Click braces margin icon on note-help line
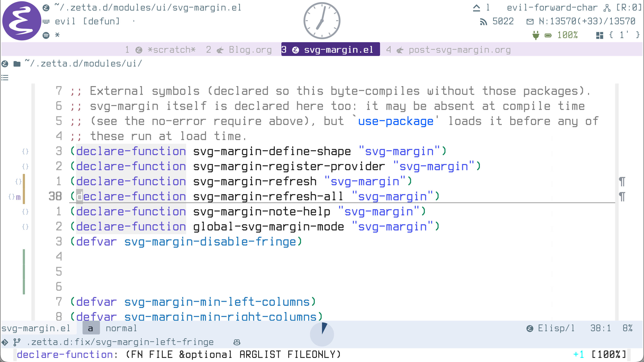 (x=25, y=212)
